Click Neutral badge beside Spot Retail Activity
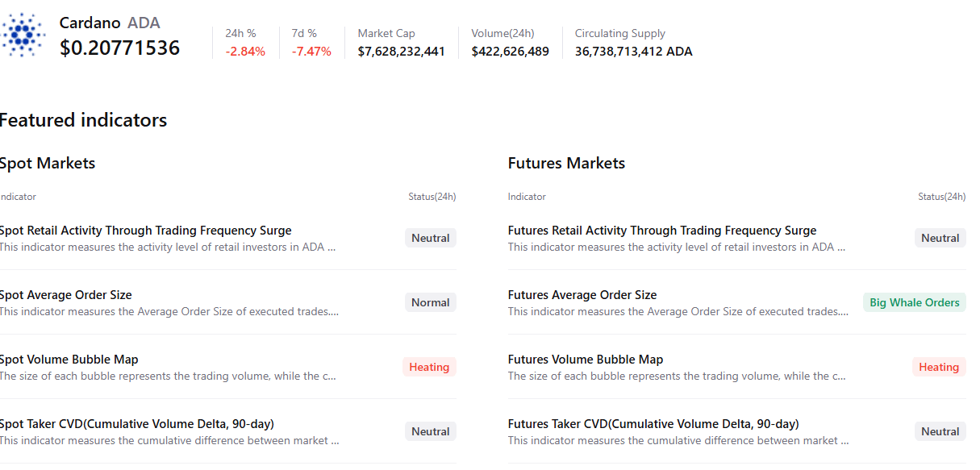Viewport: 980px width, 470px height. (431, 238)
